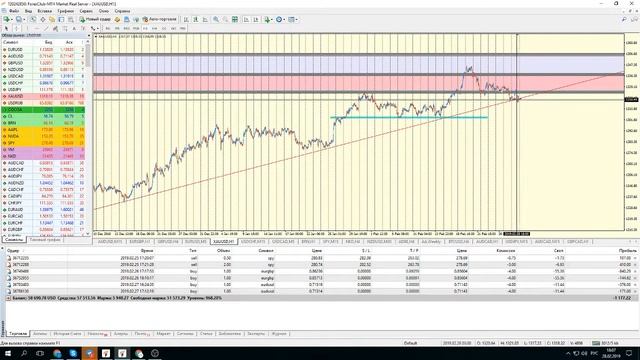This screenshot has height=360, width=640.
Task: Open the Strategy Tester icon
Action: pyautogui.click(x=71, y=19)
